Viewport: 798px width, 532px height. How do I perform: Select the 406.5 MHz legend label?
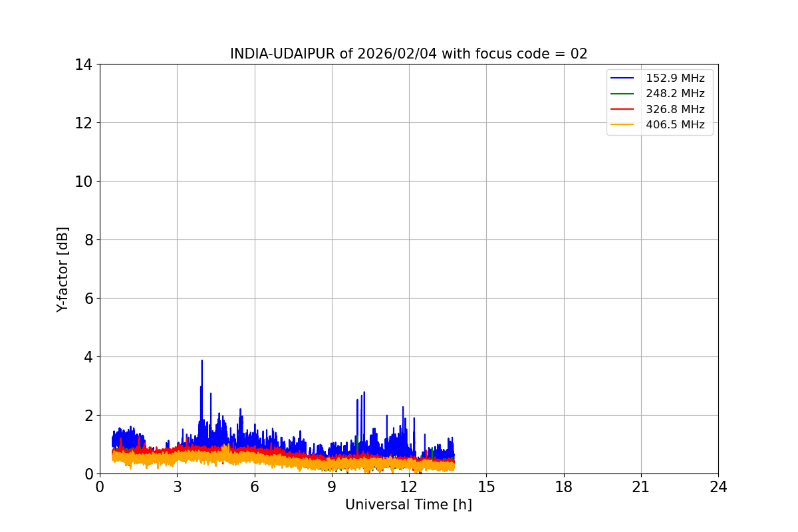pos(675,124)
